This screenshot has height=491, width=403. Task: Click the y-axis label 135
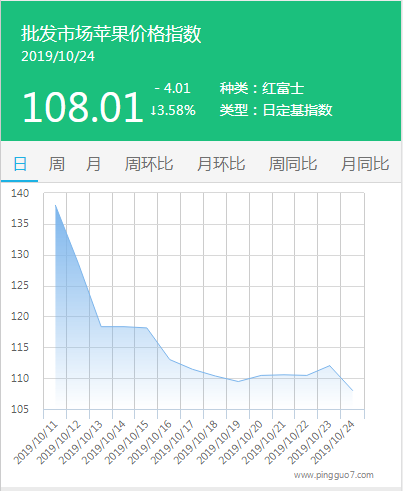click(x=20, y=223)
